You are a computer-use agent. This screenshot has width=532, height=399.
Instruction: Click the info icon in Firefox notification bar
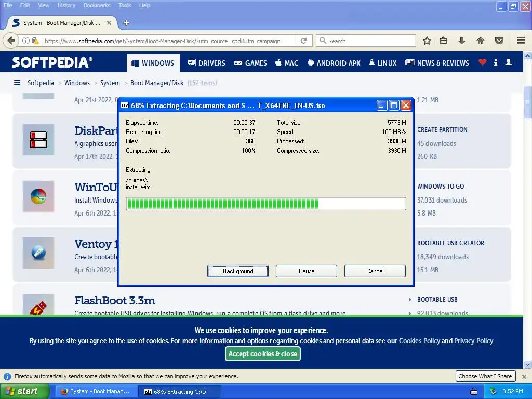coord(7,376)
